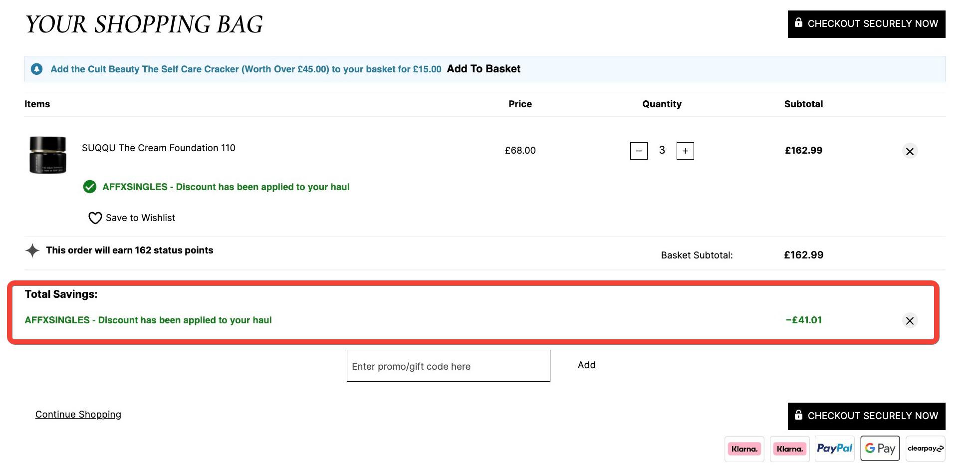This screenshot has width=980, height=475.
Task: Click Add to apply promo code
Action: [x=587, y=365]
